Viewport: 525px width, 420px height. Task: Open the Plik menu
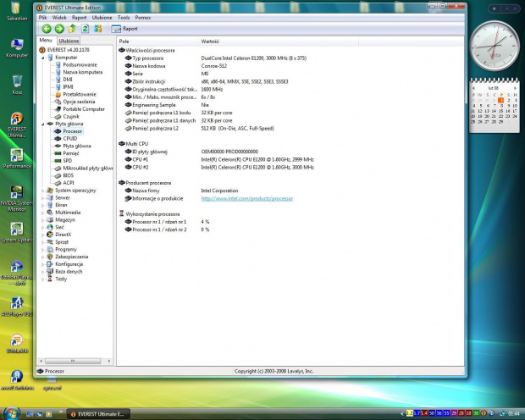coord(43,18)
